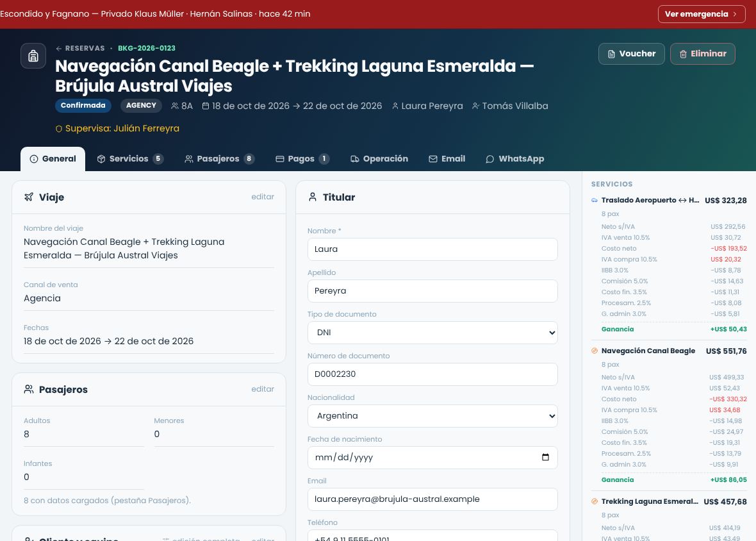Click the Apellido field containing Pereyra
756x541 pixels.
432,291
